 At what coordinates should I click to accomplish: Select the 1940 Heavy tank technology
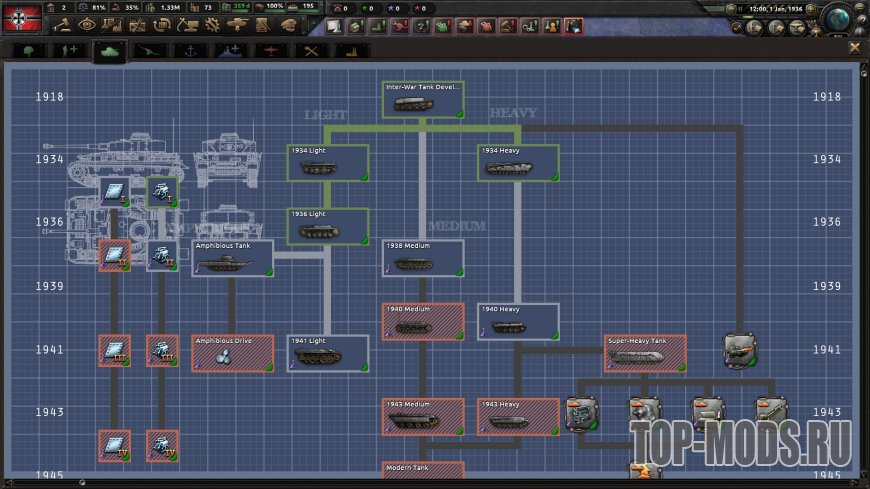(517, 321)
